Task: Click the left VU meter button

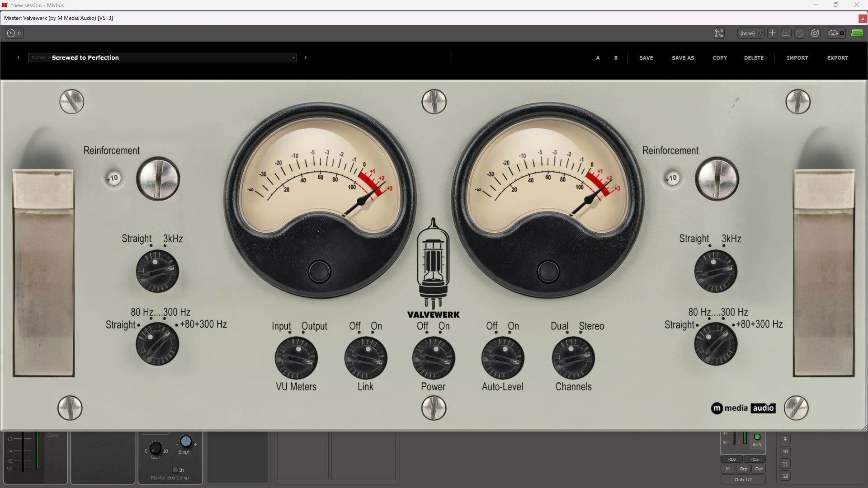Action: tap(319, 272)
